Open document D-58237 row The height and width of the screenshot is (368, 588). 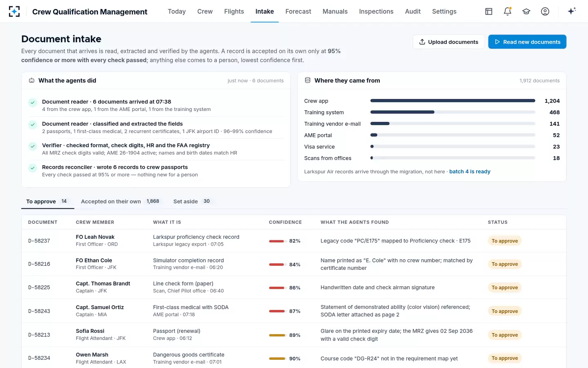point(294,241)
